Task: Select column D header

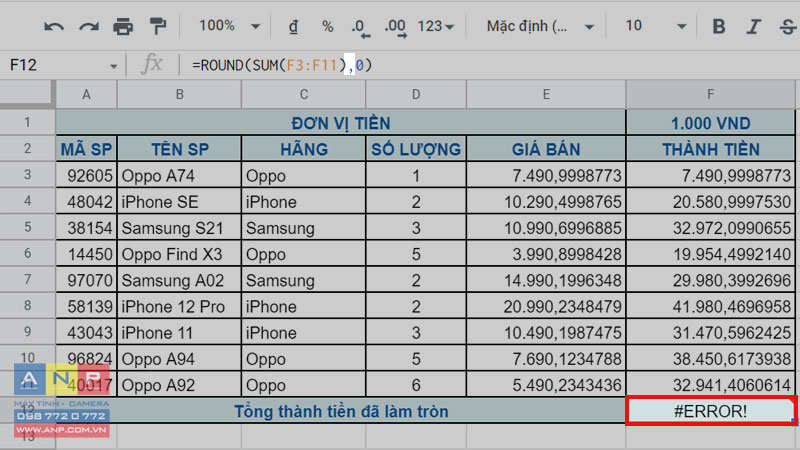Action: [416, 94]
